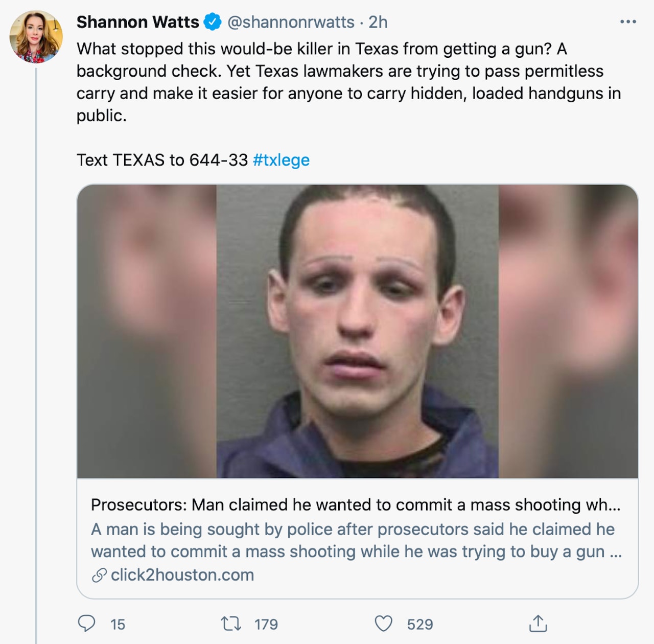Open the #txlege hashtag
Viewport: 654px width, 644px height.
pos(281,160)
